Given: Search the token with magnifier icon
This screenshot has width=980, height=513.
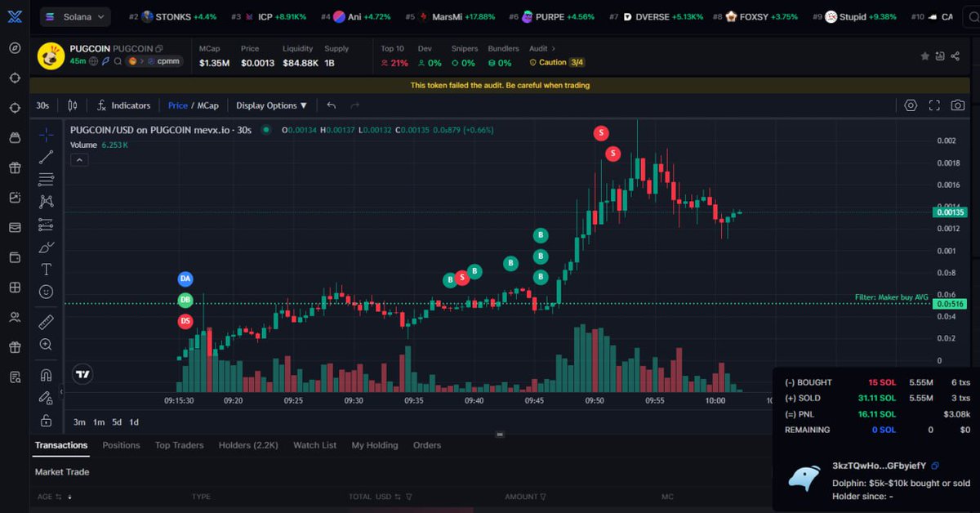Looking at the screenshot, I should click(118, 61).
